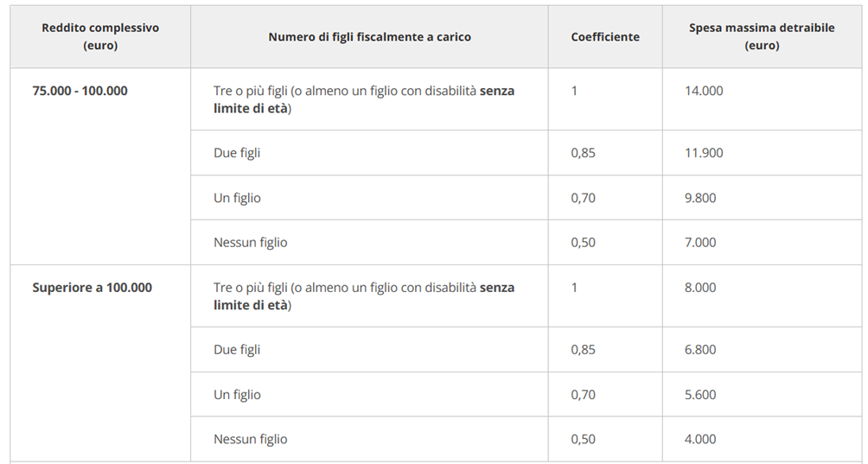Select Due figli in the 75.000-100.000 group

point(237,153)
